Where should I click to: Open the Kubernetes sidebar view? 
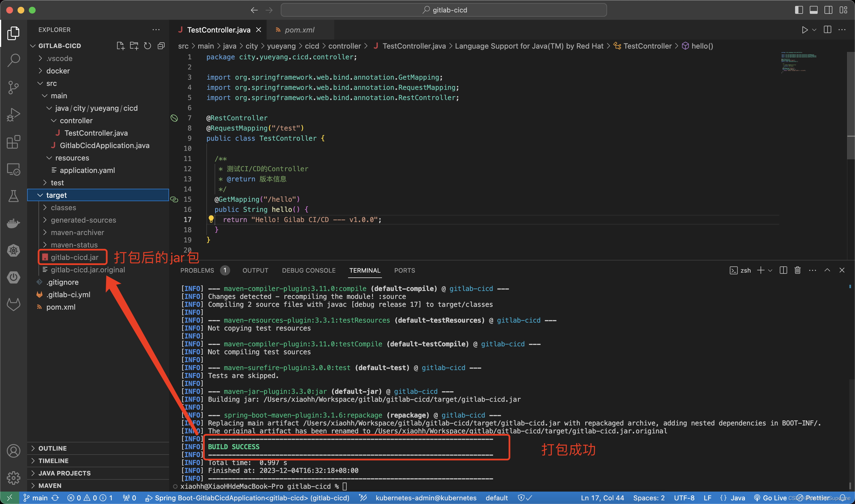pyautogui.click(x=13, y=251)
